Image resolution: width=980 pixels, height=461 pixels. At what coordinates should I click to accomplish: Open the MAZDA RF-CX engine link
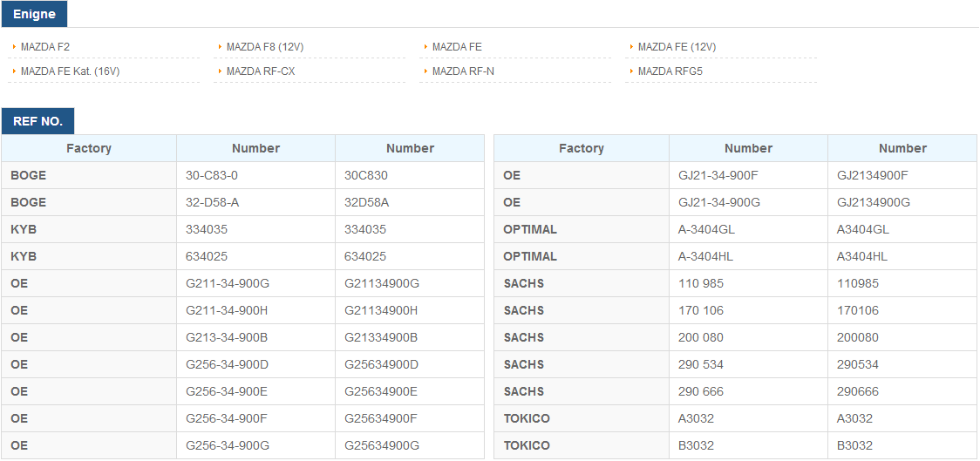(x=261, y=71)
